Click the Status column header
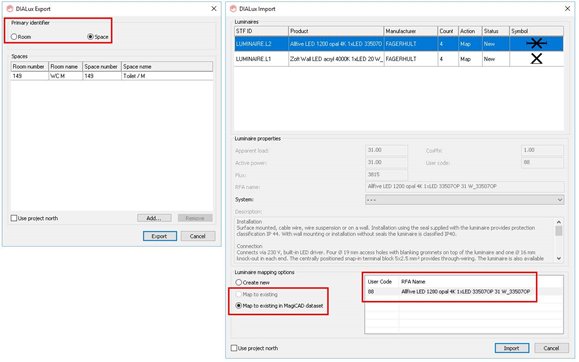The height and width of the screenshot is (362, 579). coord(496,31)
